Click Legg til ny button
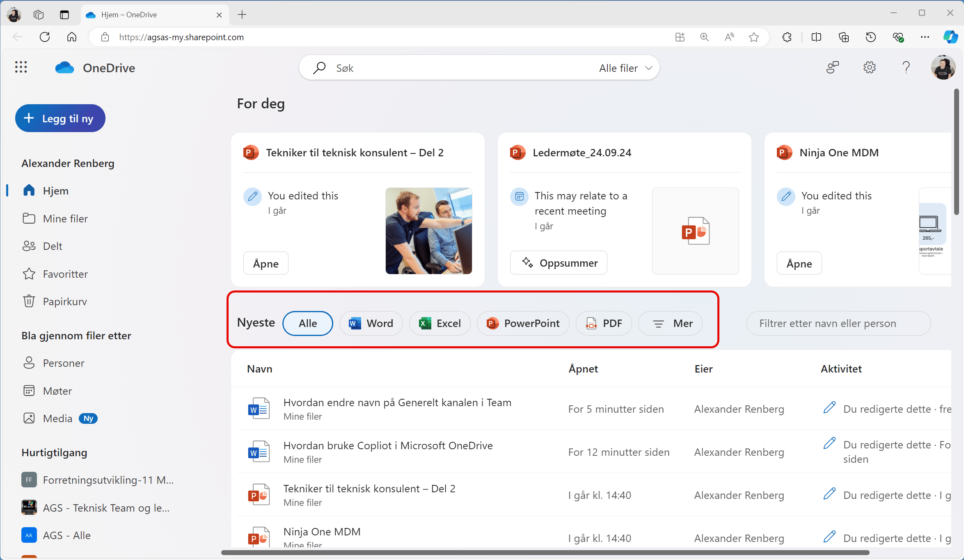 point(60,118)
